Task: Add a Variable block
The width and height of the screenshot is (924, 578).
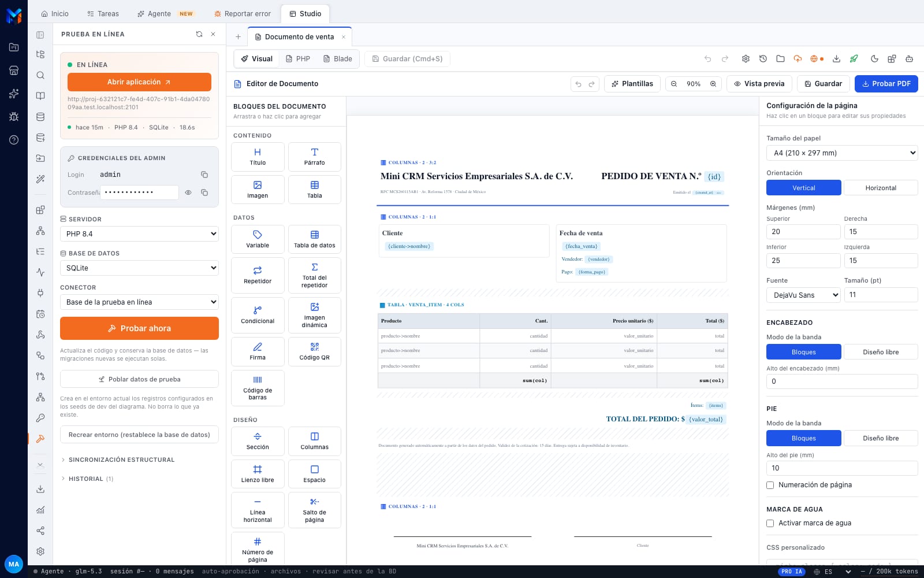Action: [x=258, y=239]
